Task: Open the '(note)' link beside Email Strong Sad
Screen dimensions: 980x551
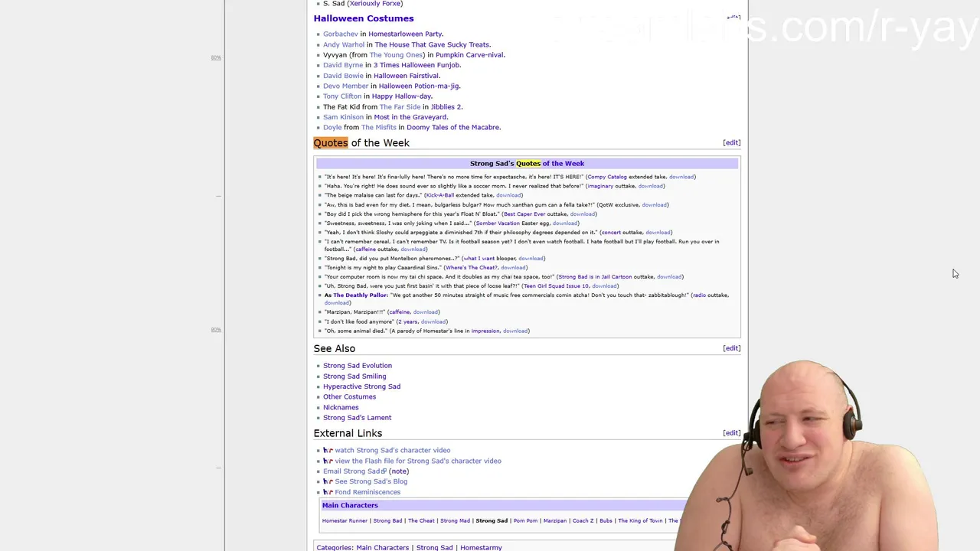Action: pyautogui.click(x=399, y=471)
